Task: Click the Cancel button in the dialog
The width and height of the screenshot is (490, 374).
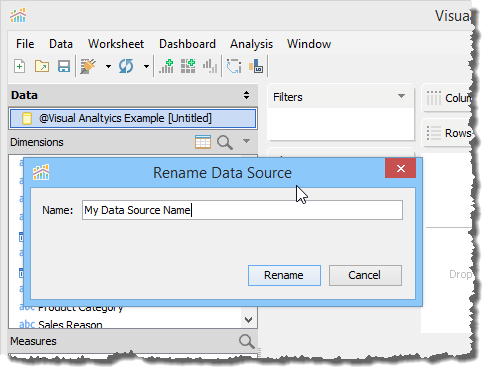Action: 365,275
